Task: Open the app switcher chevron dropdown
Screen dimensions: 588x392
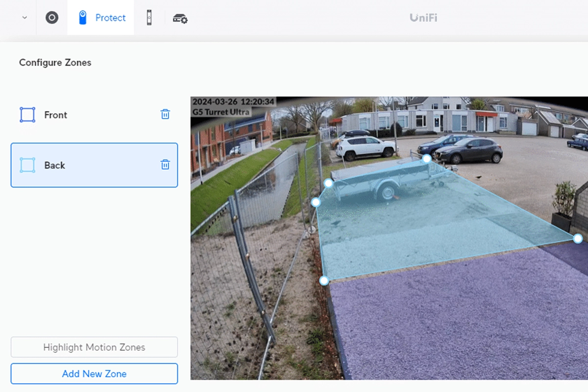Action: 24,18
